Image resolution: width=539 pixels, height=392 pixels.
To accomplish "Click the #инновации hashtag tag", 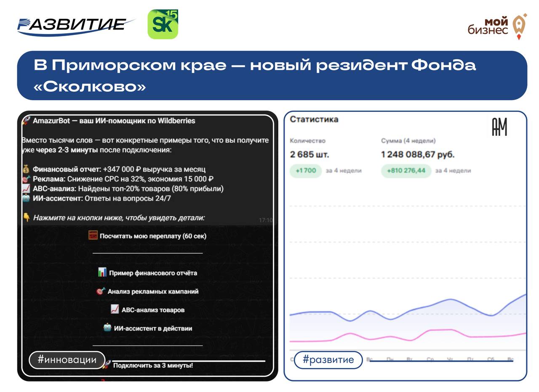I will (67, 360).
